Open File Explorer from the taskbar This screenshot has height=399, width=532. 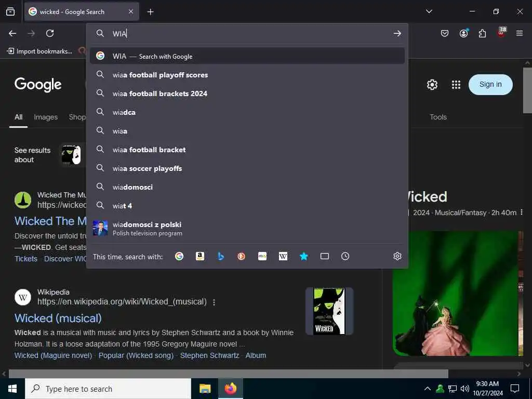pos(205,389)
